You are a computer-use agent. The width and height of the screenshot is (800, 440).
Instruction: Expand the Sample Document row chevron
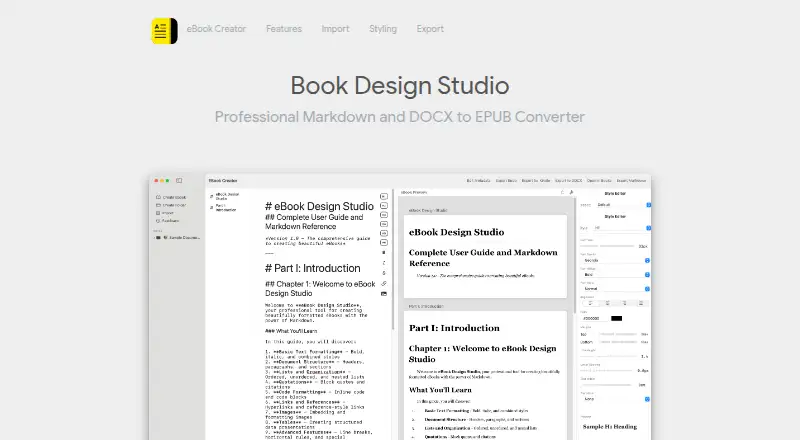point(155,238)
